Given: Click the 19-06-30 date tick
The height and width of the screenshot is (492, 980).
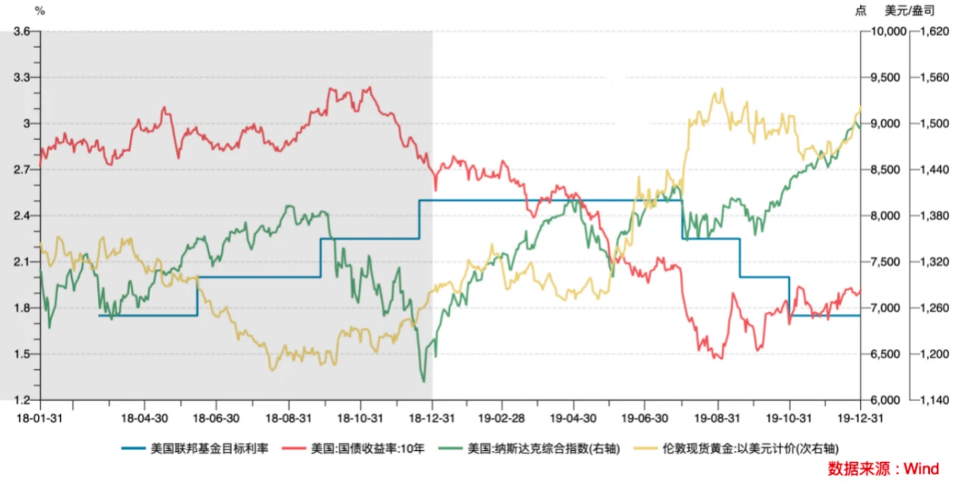Looking at the screenshot, I should pos(645,417).
